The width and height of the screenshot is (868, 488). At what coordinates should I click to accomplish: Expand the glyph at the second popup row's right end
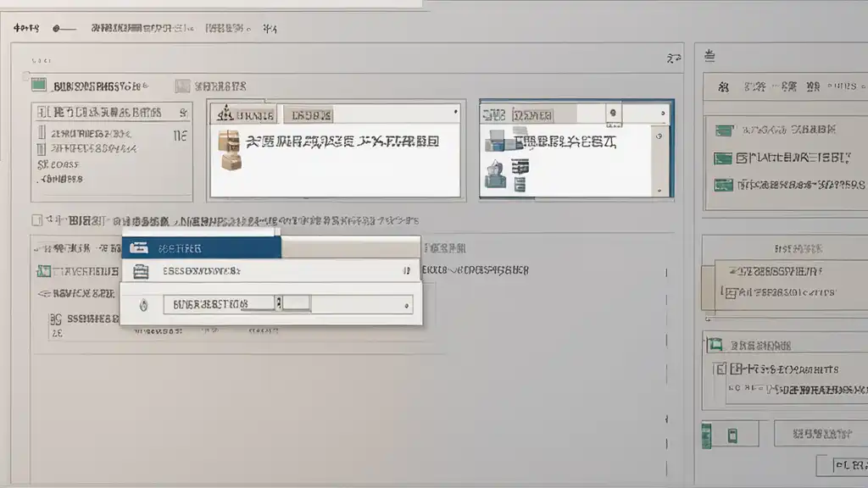[x=406, y=270]
